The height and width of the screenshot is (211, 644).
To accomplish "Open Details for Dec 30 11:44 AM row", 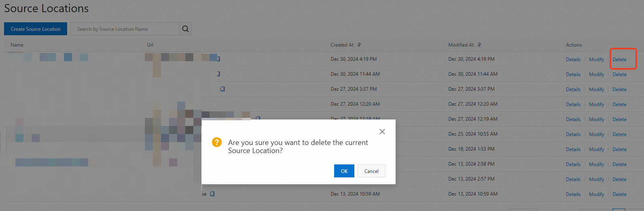I will (573, 75).
